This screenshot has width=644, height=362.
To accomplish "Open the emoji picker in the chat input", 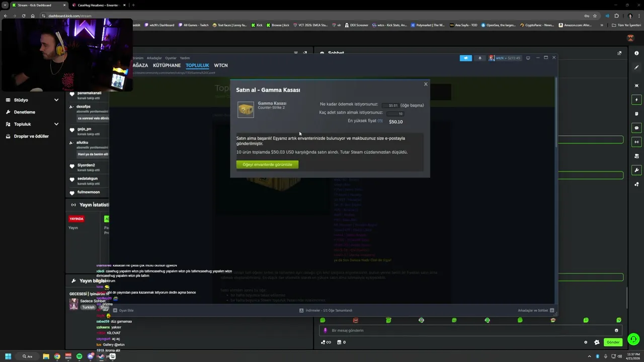I will pyautogui.click(x=616, y=330).
